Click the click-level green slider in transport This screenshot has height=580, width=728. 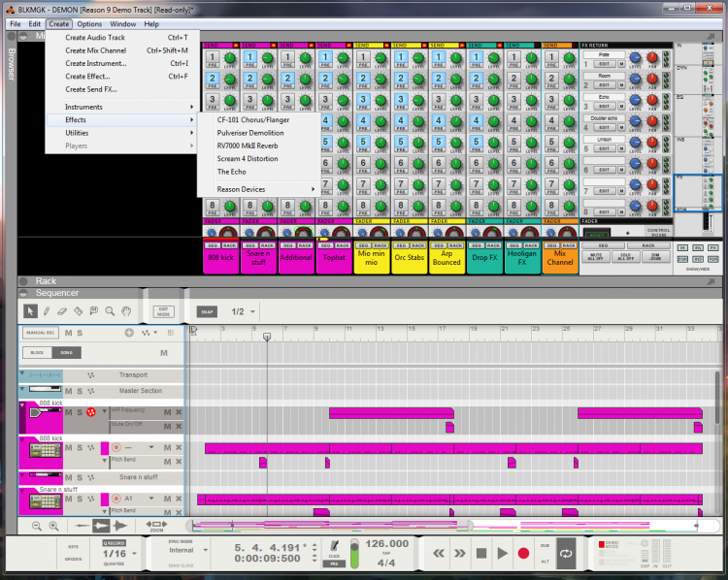coord(354,554)
